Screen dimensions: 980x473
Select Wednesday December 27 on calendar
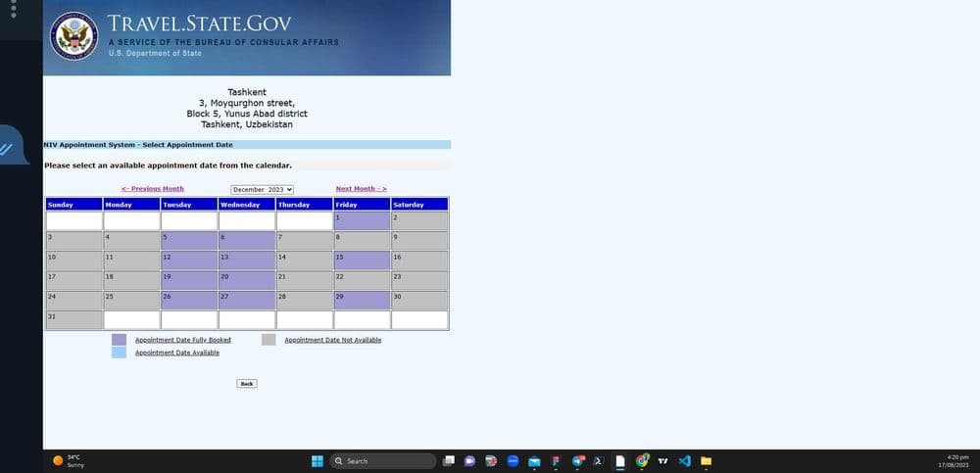[247, 301]
